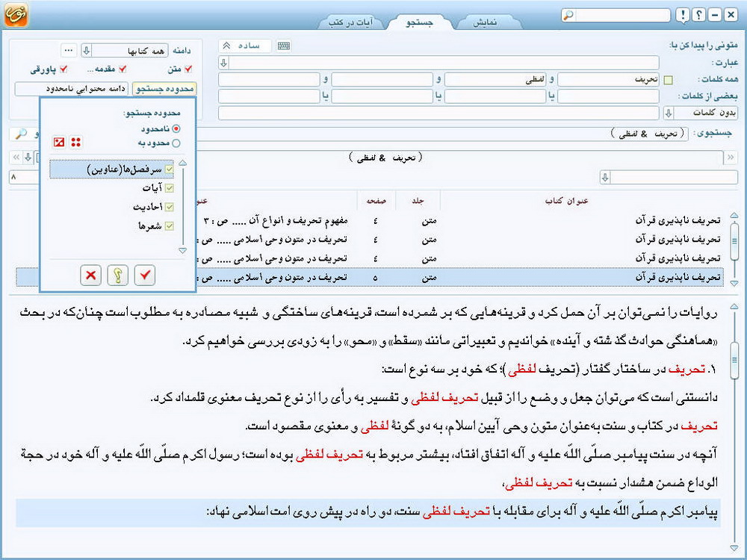Click the highlighted line starting پیامبر اکرم

pos(368,512)
